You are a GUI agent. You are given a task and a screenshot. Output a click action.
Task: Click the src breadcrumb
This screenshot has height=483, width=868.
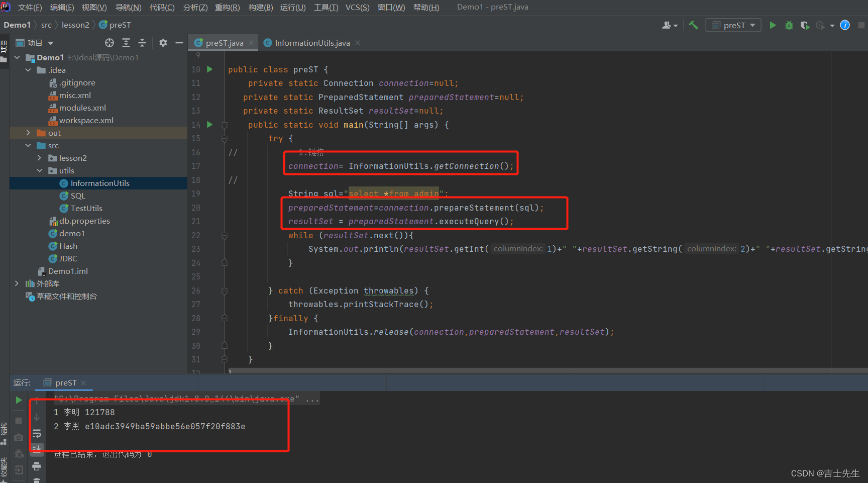pyautogui.click(x=46, y=25)
